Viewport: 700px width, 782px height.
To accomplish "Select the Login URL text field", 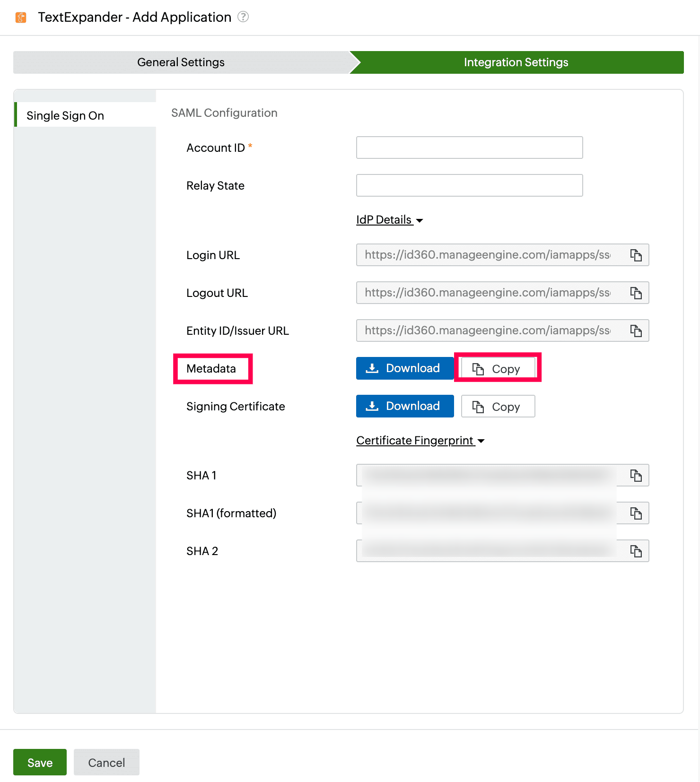I will 502,255.
